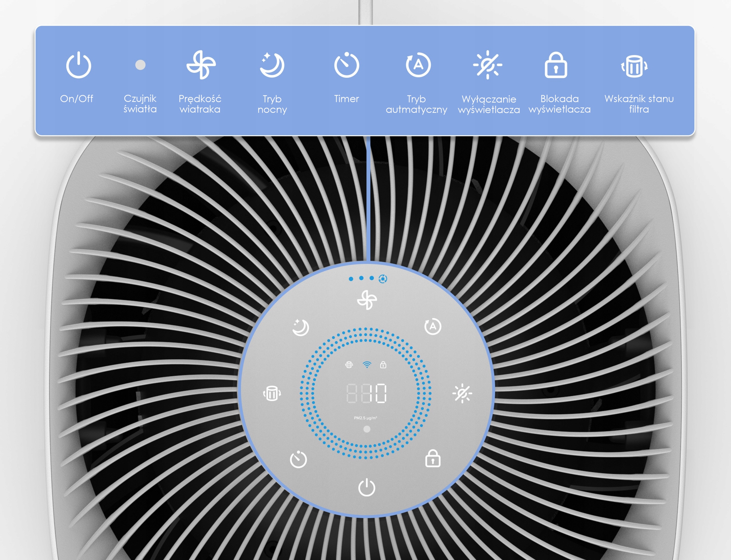731x560 pixels.
Task: Click the small lock indicator beside the Wi-Fi symbol
Action: coord(383,365)
